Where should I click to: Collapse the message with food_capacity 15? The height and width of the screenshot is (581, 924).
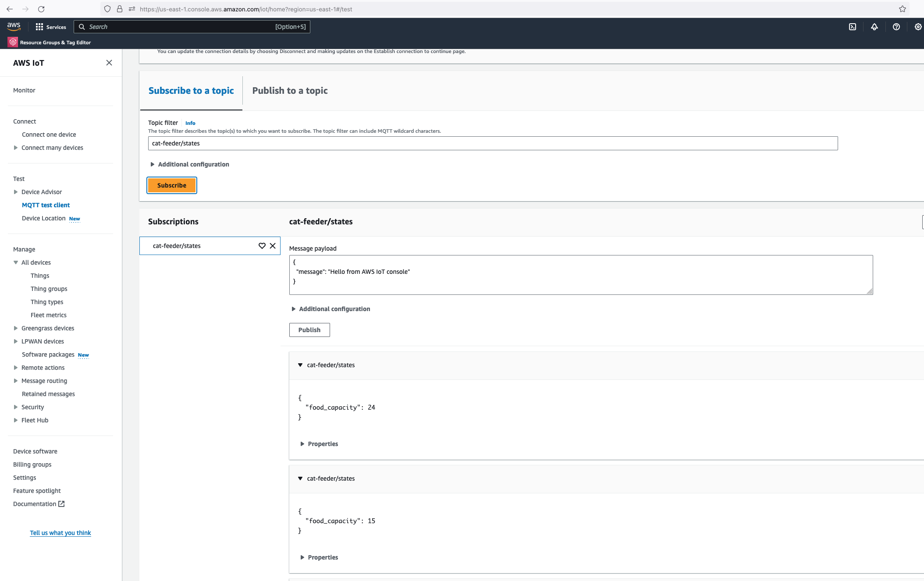click(x=300, y=478)
